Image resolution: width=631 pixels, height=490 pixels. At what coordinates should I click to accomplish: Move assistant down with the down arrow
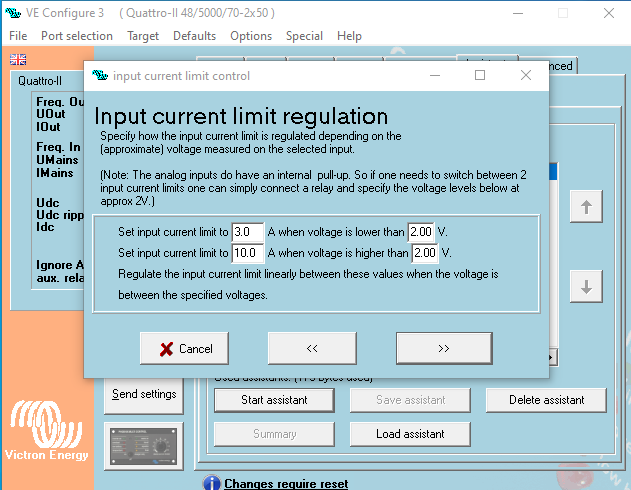pos(586,286)
